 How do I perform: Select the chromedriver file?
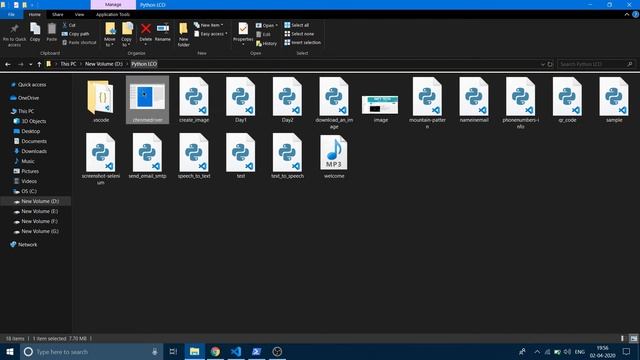[147, 100]
